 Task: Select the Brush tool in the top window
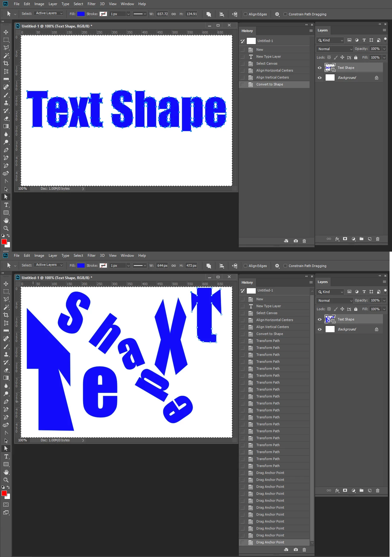(6, 95)
